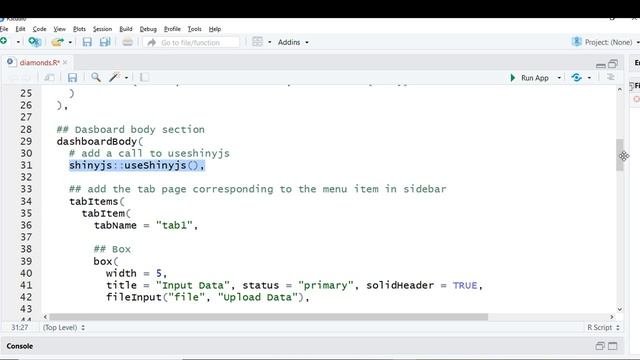Screen dimensions: 640x360
Task: Click the Find/Replace magnifier icon
Action: 96,77
